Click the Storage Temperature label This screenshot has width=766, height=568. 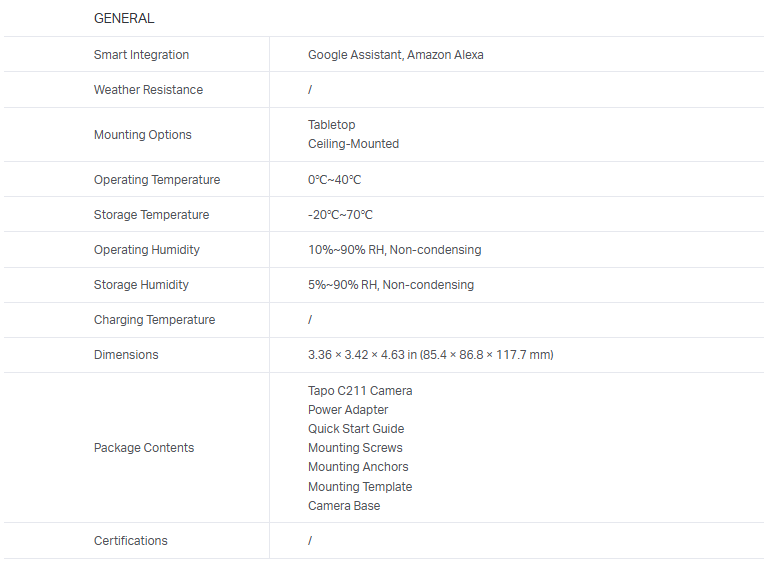[x=151, y=215]
